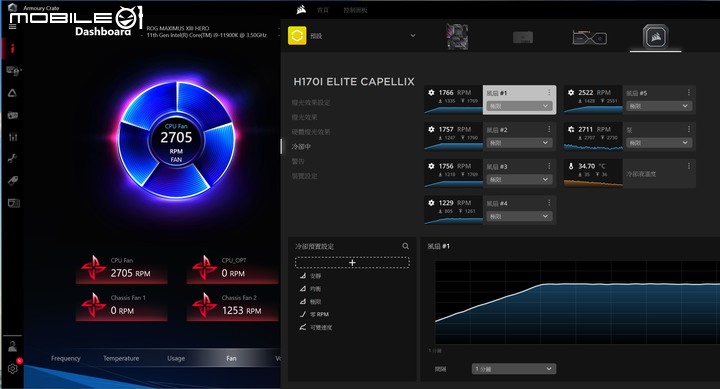Screen dimensions: 720x389
Task: Open the 裝置設定 device settings menu item
Action: click(x=304, y=176)
